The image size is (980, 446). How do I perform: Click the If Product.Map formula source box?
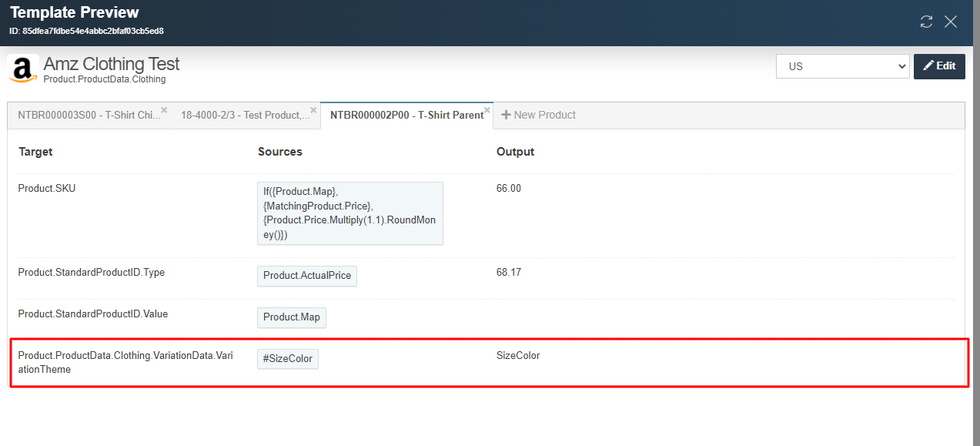pyautogui.click(x=350, y=213)
